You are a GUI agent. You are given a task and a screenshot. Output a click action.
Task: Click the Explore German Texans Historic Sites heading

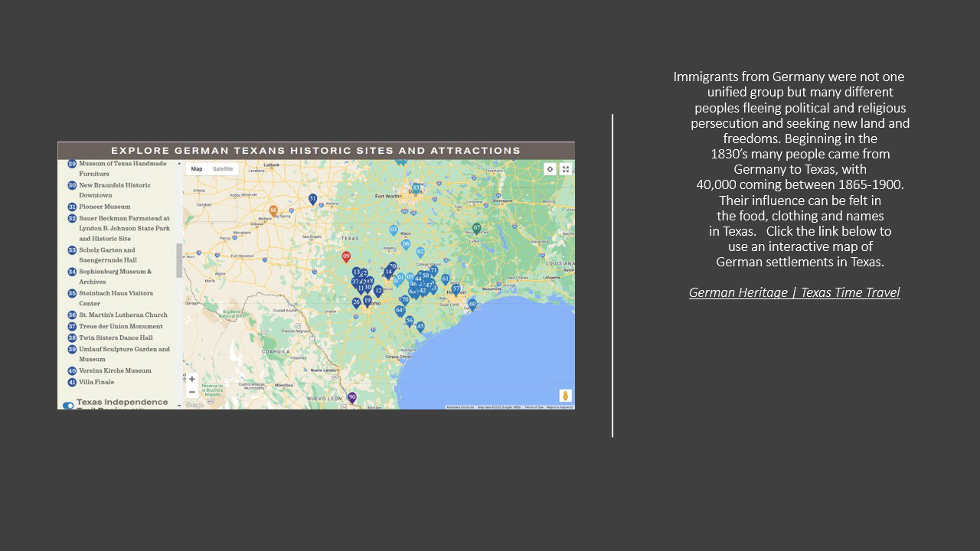(x=315, y=151)
